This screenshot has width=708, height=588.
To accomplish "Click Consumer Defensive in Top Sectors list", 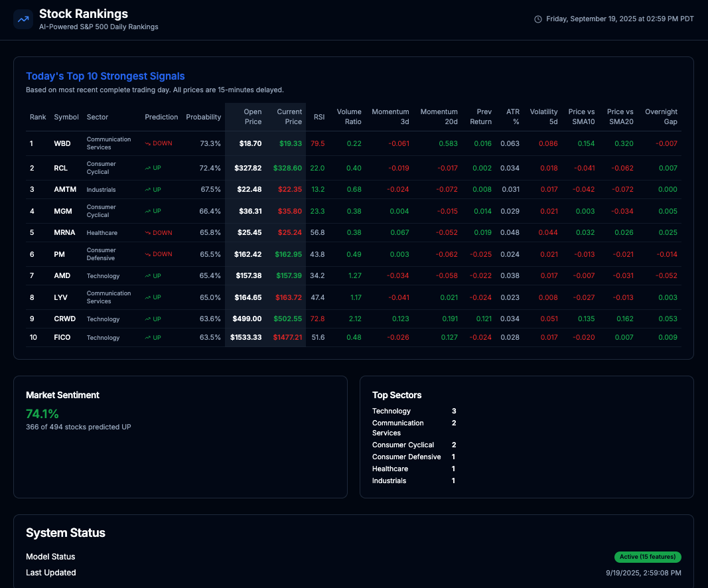I will 406,457.
